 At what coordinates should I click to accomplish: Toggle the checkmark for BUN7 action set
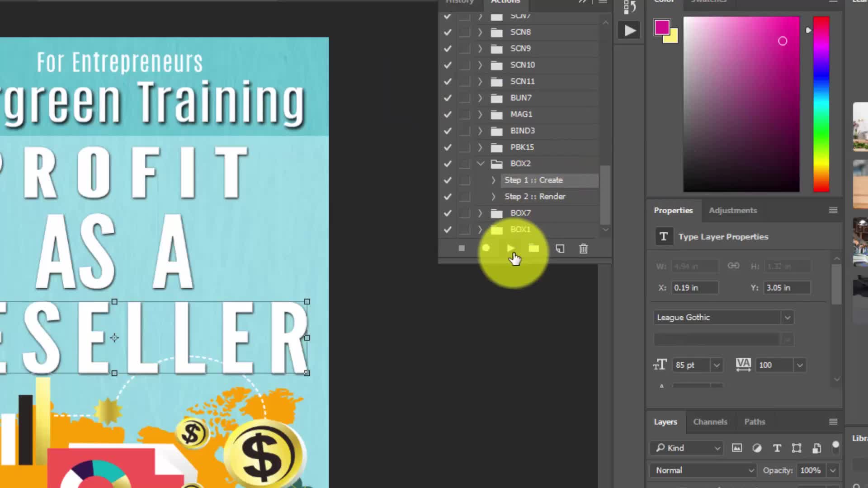[448, 98]
